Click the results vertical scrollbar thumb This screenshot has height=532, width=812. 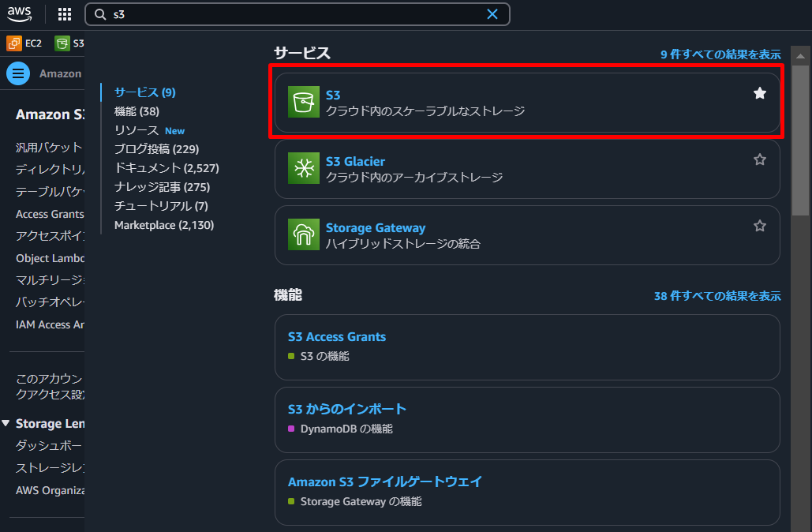pyautogui.click(x=800, y=140)
